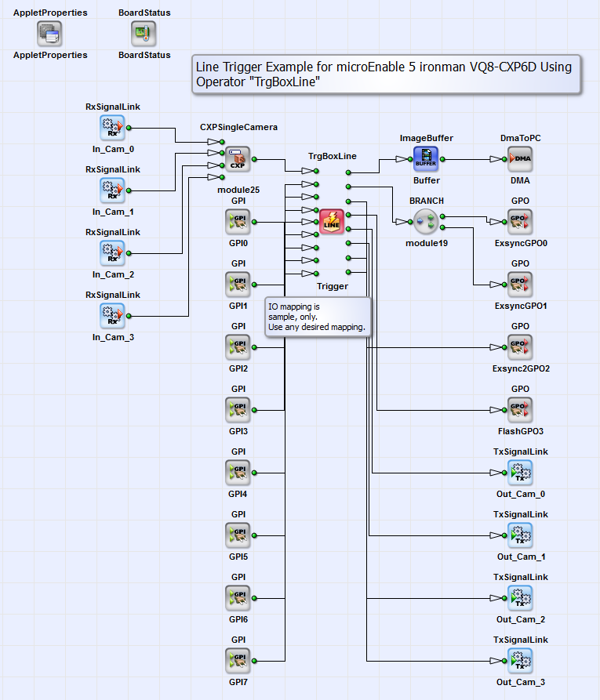Click the FlashGPO3 GPO icon

[x=520, y=410]
